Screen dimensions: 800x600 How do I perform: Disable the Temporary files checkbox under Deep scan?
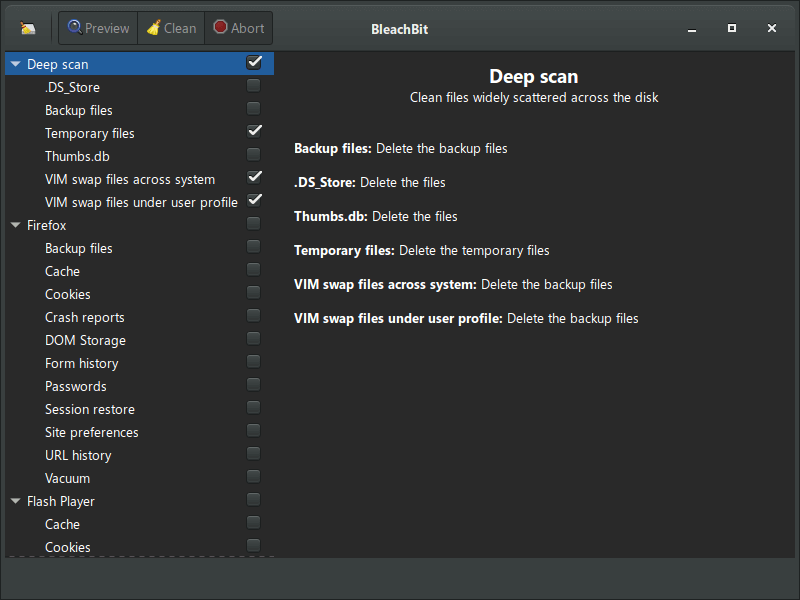click(253, 131)
